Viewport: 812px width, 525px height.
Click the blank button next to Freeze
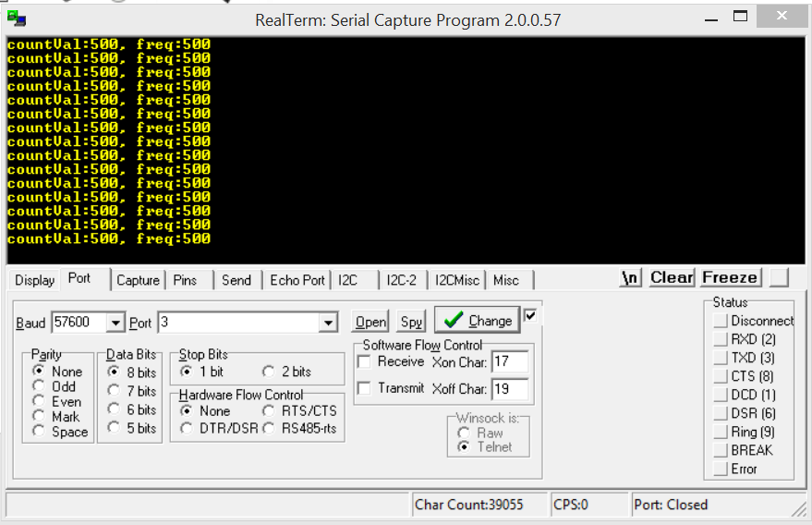[x=779, y=278]
